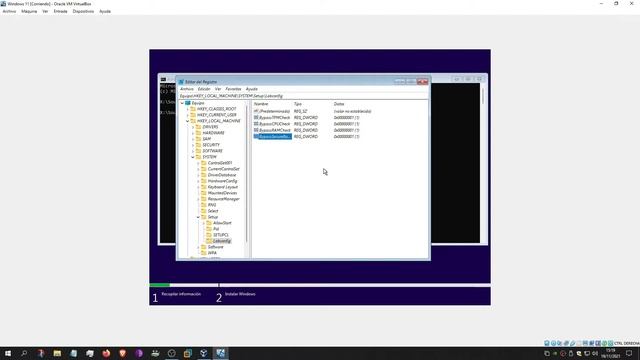This screenshot has width=640, height=360.
Task: Open Dispositivos menu in VirtualBox
Action: (x=83, y=11)
